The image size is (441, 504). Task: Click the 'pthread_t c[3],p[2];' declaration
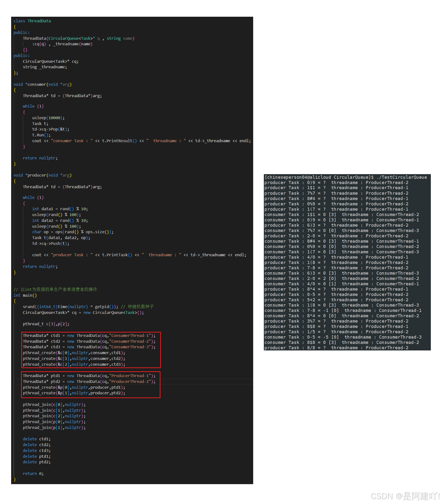46,324
